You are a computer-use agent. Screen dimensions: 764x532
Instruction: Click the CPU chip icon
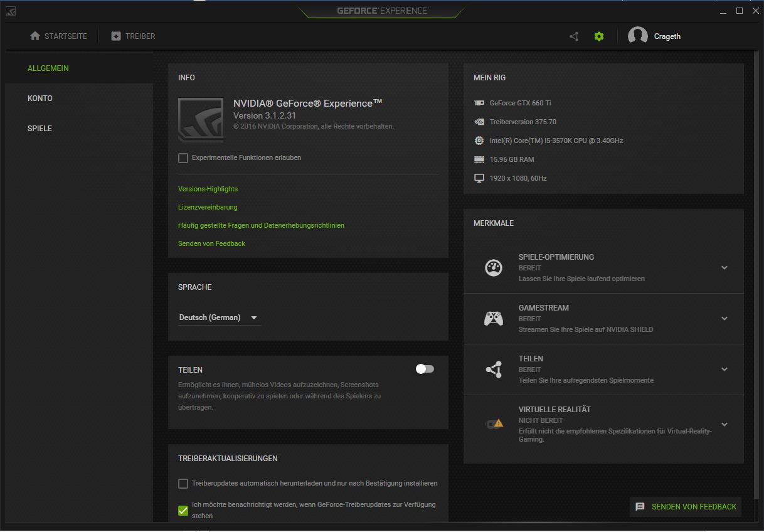coord(479,141)
